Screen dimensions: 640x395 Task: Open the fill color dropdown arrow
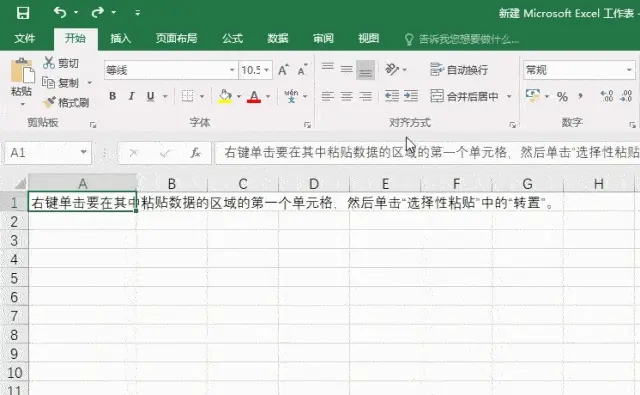click(239, 96)
